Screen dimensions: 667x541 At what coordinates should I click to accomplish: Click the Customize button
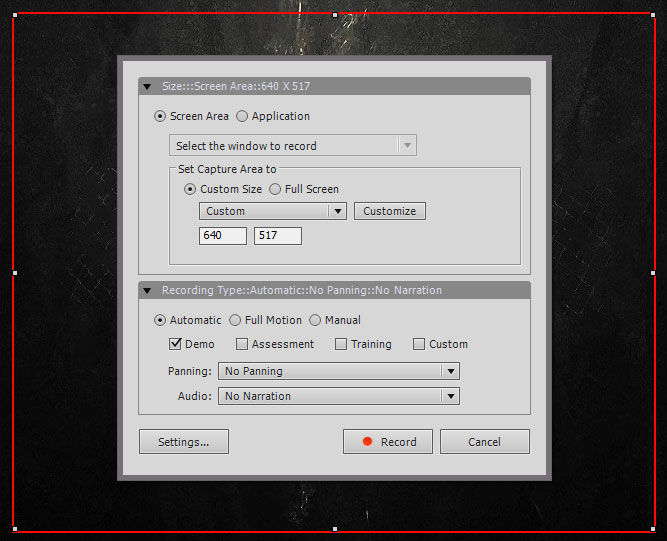[x=390, y=211]
